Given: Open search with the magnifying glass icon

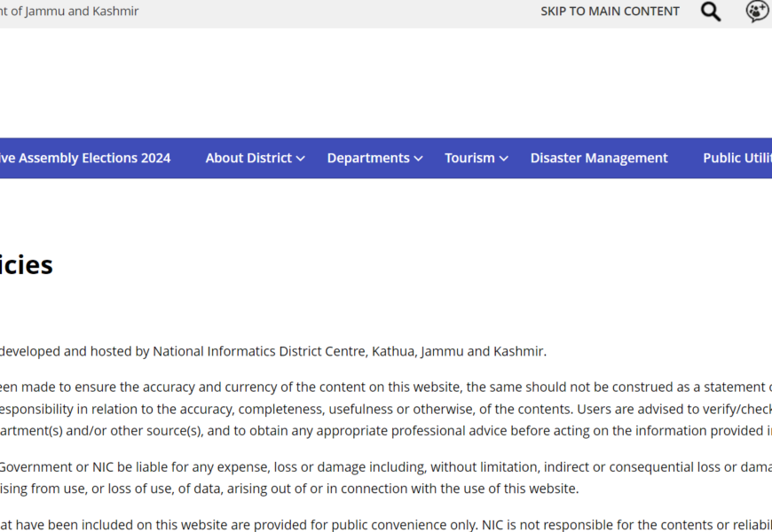Looking at the screenshot, I should point(710,12).
